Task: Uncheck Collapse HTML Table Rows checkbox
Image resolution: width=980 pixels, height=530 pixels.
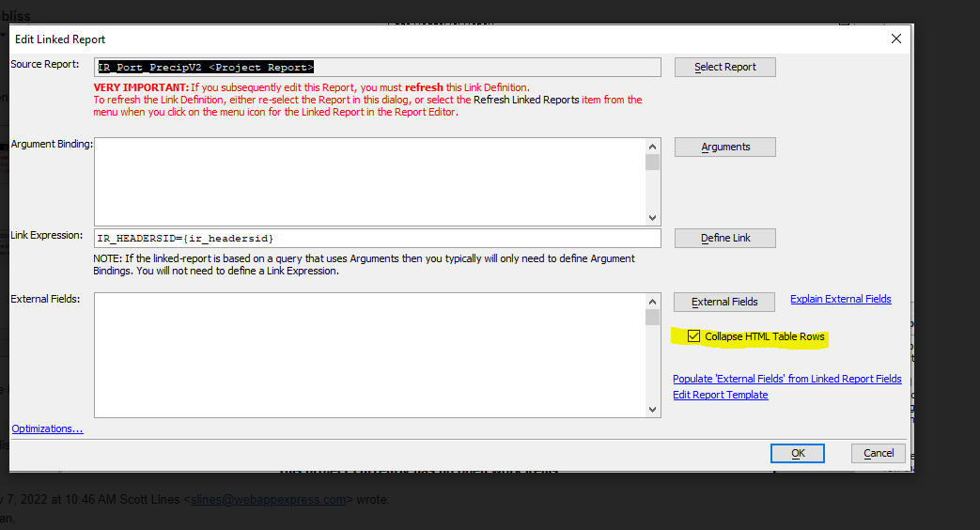Action: 693,336
